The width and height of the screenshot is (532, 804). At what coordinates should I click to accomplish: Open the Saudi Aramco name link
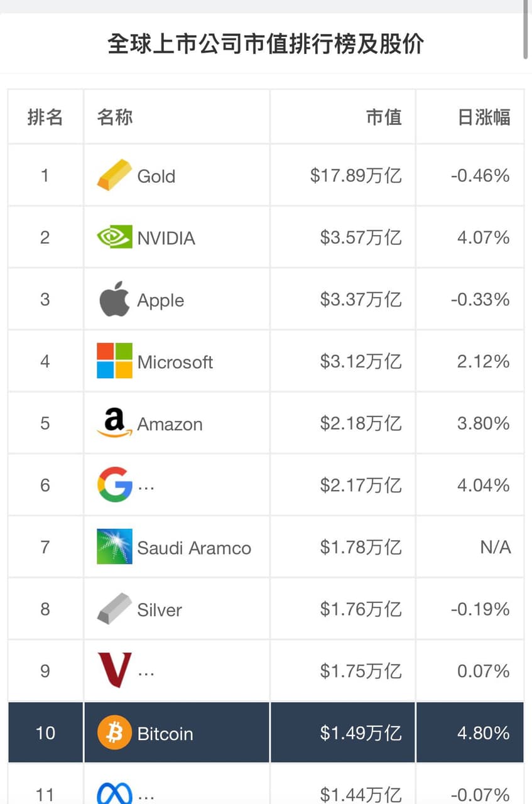coord(194,548)
